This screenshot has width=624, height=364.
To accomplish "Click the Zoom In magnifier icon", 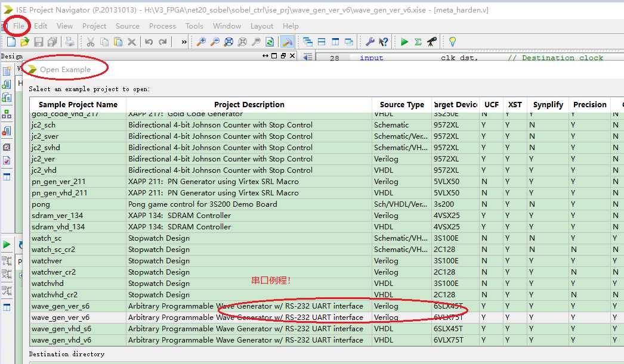I will point(202,42).
